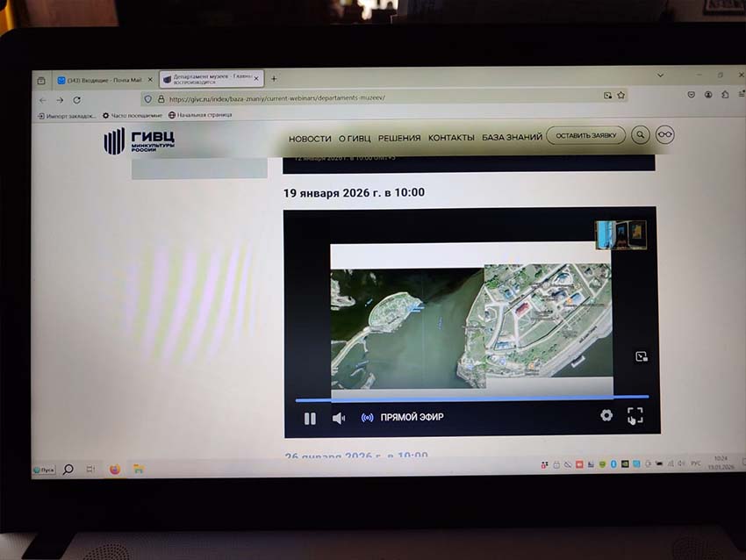Screen dimensions: 746x560
Task: Go to the КОНТАКТЫ page
Action: 451,138
